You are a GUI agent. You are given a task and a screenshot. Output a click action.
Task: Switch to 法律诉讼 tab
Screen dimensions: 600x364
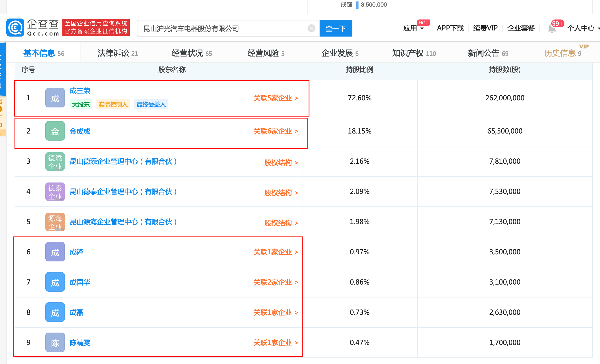click(x=118, y=53)
